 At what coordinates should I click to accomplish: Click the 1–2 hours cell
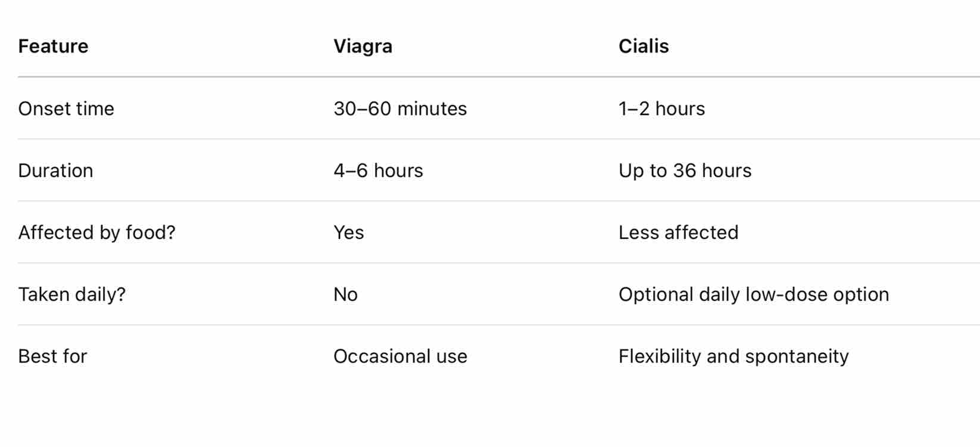click(x=661, y=108)
